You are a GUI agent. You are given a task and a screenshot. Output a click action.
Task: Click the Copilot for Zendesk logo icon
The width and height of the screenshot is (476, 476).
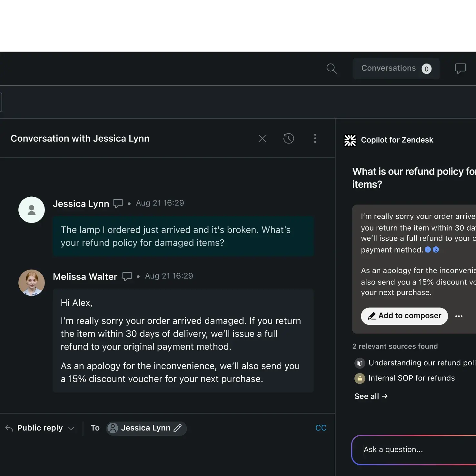tap(350, 140)
